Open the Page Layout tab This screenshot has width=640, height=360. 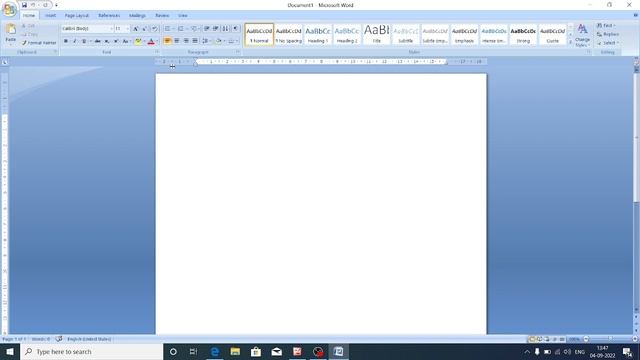(x=77, y=16)
